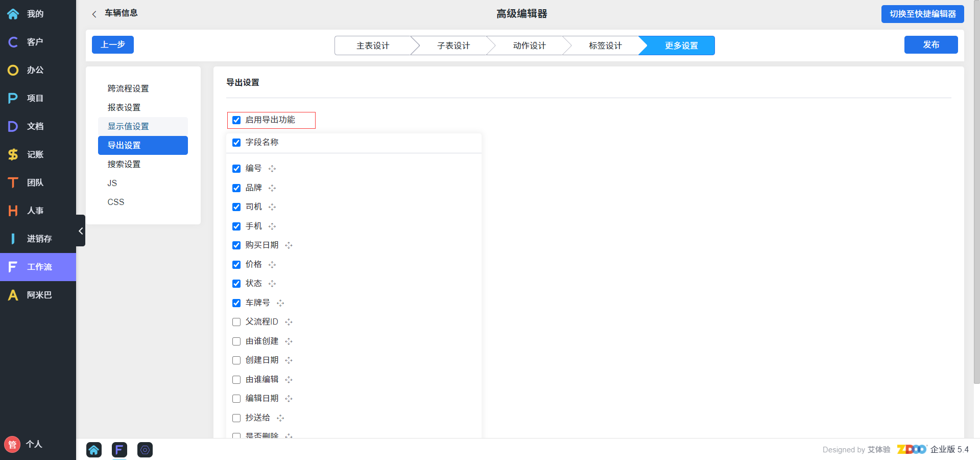This screenshot has height=460, width=980.
Task: Uncheck the 品牌 field checkbox
Action: coord(236,188)
